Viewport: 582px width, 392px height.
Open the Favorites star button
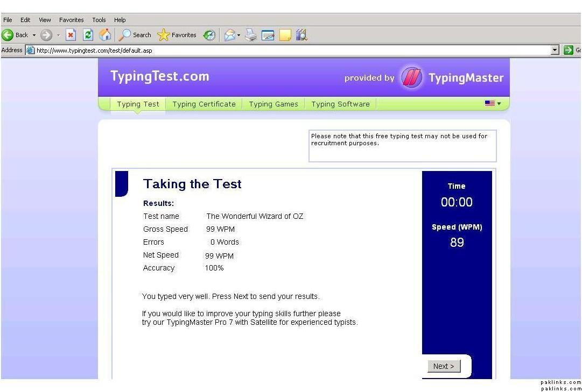click(177, 35)
